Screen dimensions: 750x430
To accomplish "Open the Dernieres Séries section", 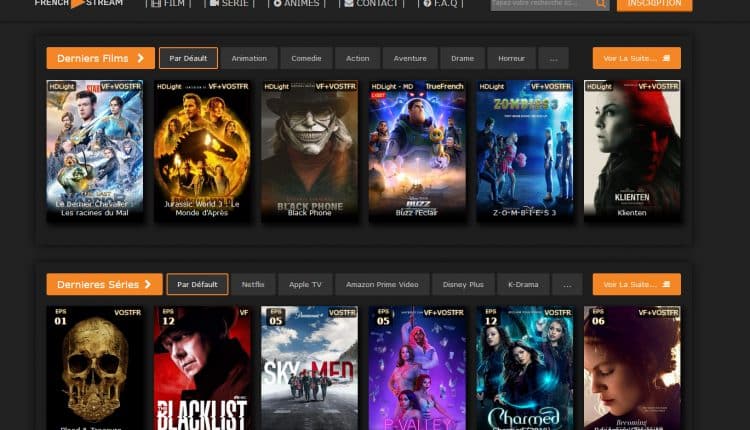I will (x=104, y=284).
